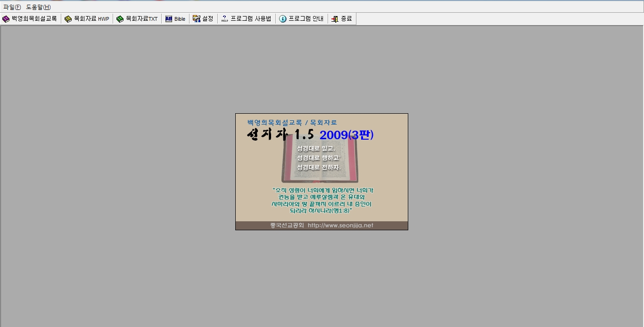Quit the program via the 종료 button

[x=341, y=19]
